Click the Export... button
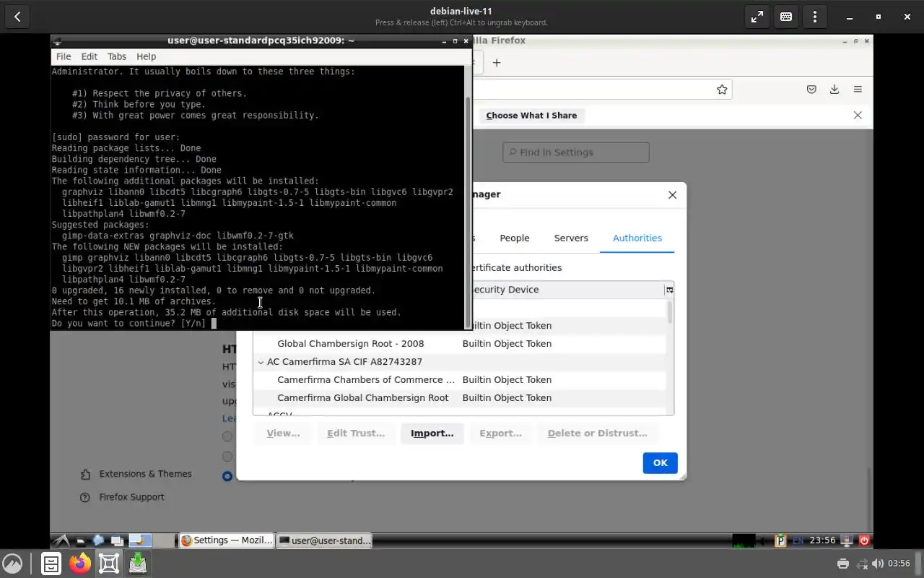 click(500, 433)
